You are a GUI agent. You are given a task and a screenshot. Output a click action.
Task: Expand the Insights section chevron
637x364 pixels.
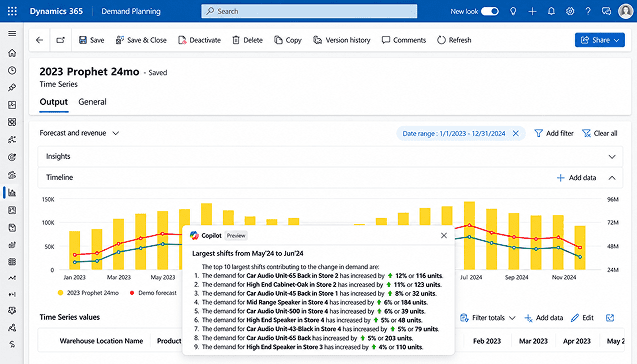(x=612, y=157)
